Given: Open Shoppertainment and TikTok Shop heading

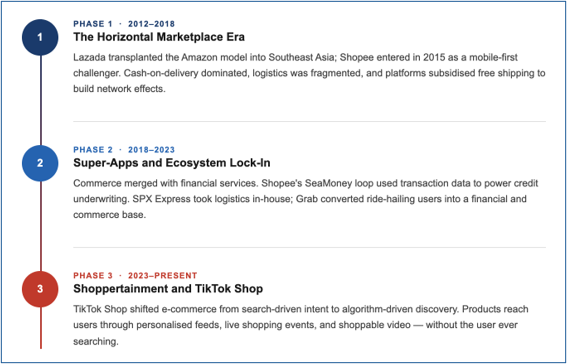Looking at the screenshot, I should click(x=168, y=289).
